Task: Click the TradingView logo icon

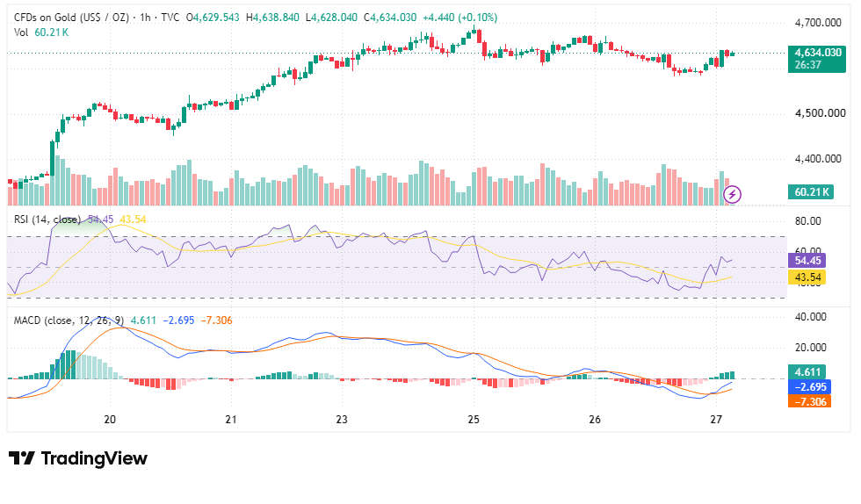Action: coord(21,457)
